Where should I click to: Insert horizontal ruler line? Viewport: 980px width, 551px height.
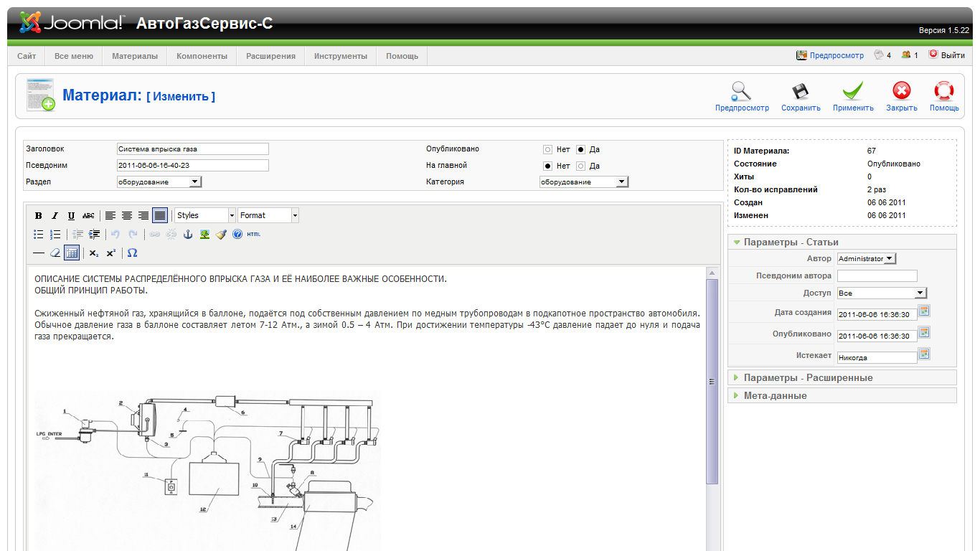[39, 253]
